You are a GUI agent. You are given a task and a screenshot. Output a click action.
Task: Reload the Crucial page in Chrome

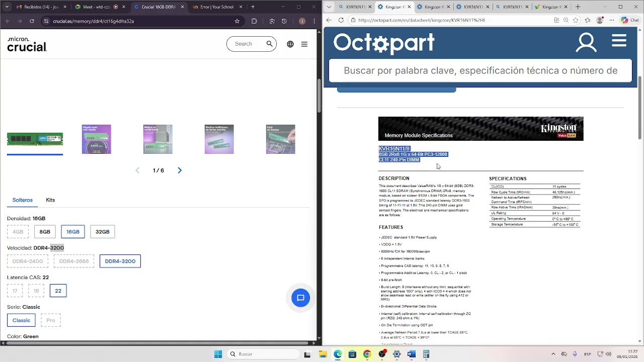[32, 21]
